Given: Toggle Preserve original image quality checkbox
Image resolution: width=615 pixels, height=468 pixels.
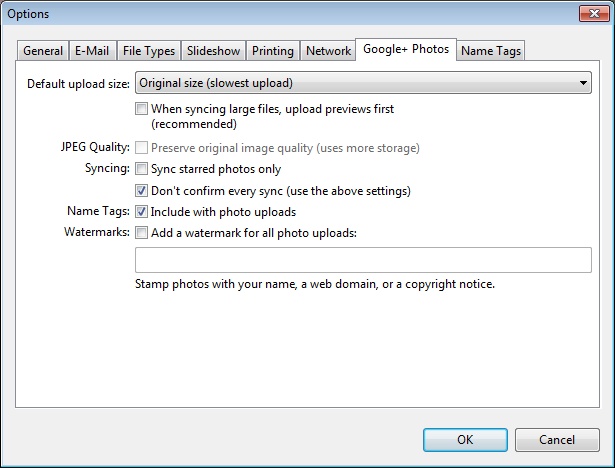Looking at the screenshot, I should click(x=142, y=148).
